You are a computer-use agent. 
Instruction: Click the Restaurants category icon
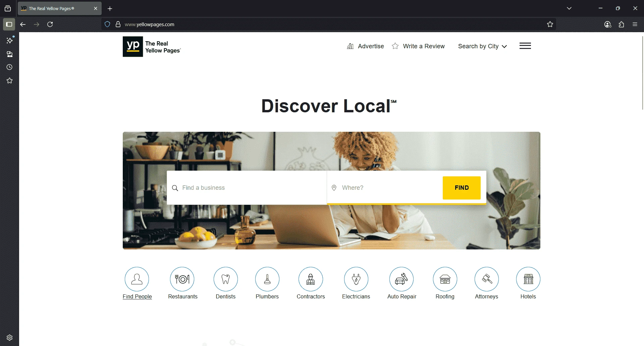(182, 279)
